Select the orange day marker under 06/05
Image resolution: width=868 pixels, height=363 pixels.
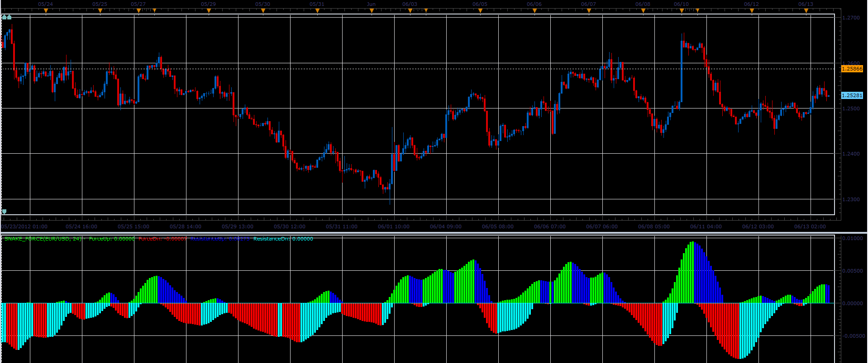(480, 11)
